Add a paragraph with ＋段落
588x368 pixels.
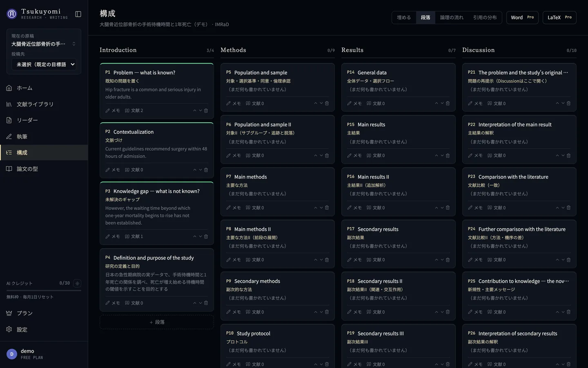157,322
